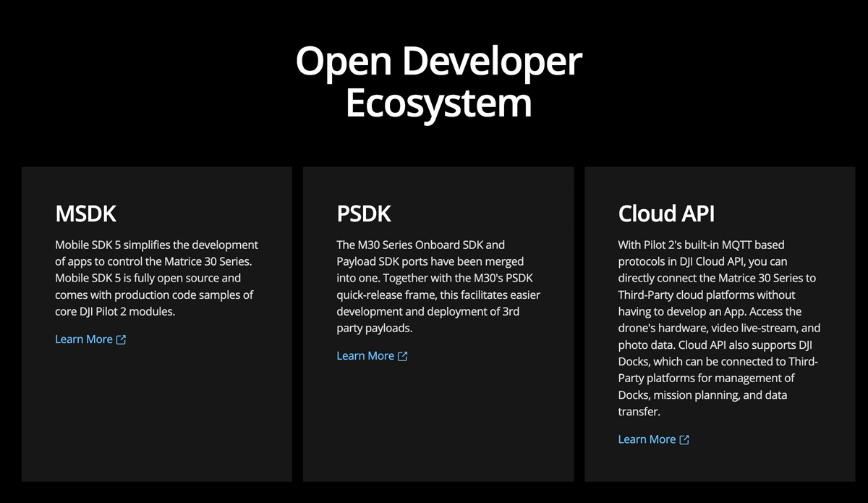The image size is (868, 503).
Task: Click the Cloud API card heading
Action: point(666,214)
